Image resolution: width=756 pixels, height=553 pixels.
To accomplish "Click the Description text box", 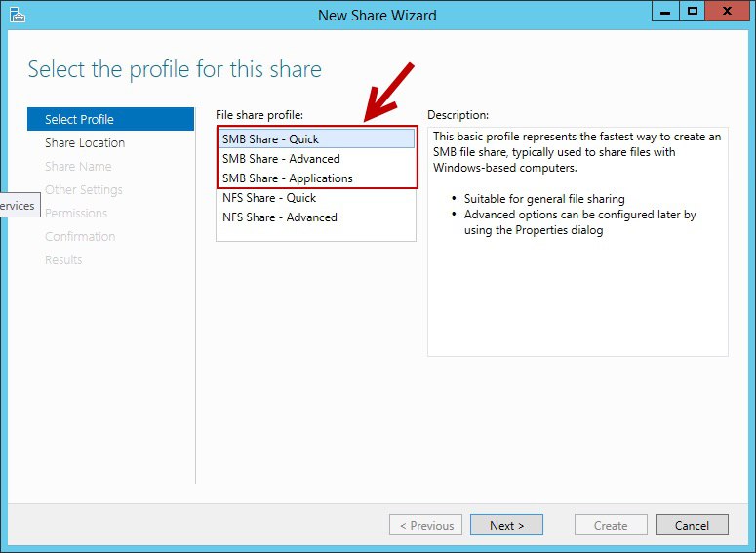I will pyautogui.click(x=577, y=242).
